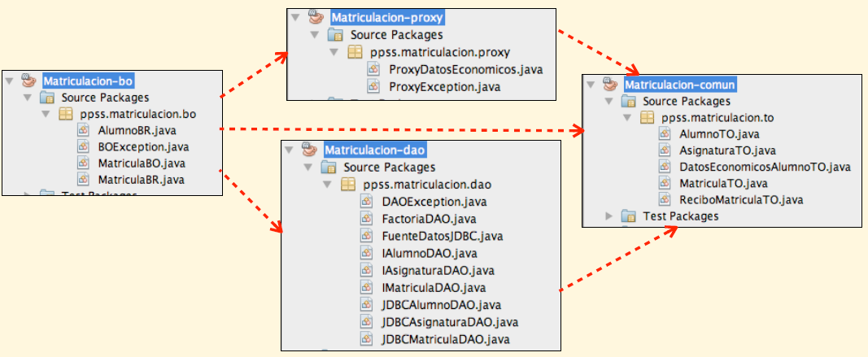The image size is (868, 357).
Task: Click the Source Packages folder icon under Matriculacion-proxy
Action: (x=334, y=35)
